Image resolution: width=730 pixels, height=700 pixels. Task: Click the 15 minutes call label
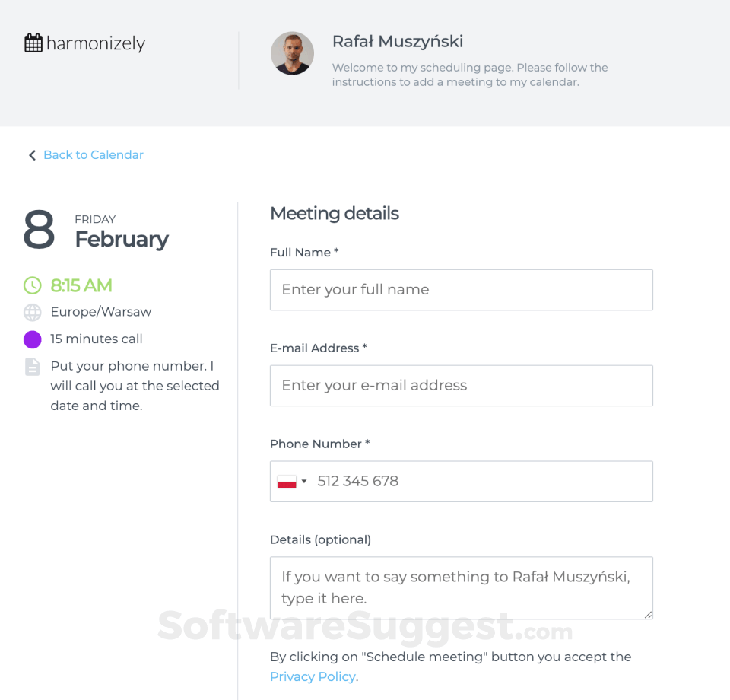(x=97, y=339)
